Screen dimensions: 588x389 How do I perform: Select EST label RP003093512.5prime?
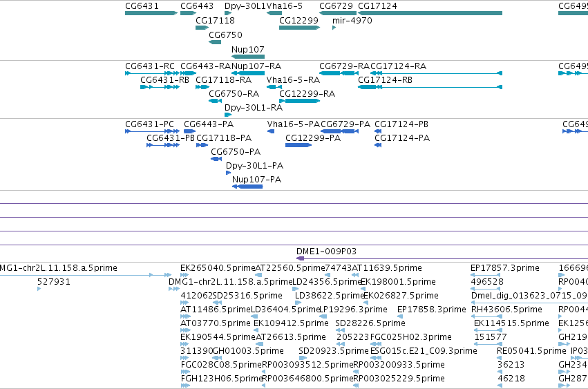(x=307, y=365)
